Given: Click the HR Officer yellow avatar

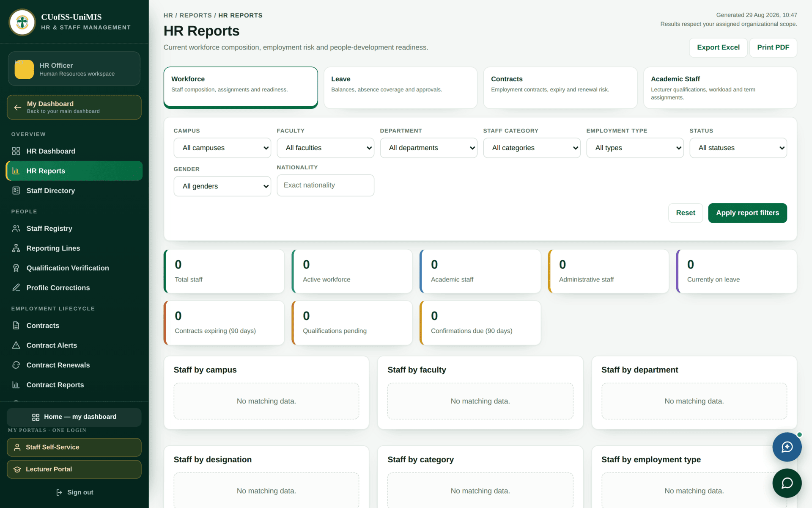Looking at the screenshot, I should pos(24,69).
